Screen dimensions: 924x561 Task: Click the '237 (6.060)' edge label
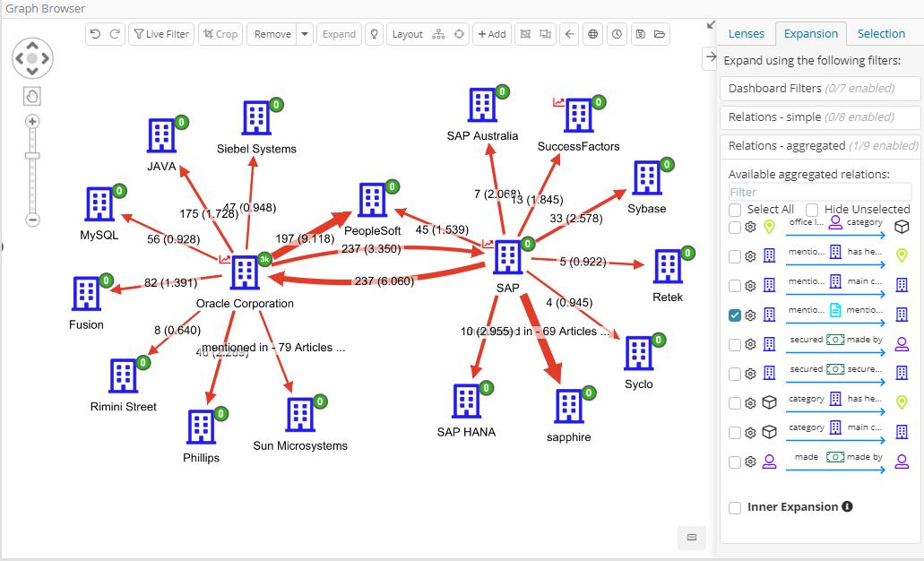point(384,281)
